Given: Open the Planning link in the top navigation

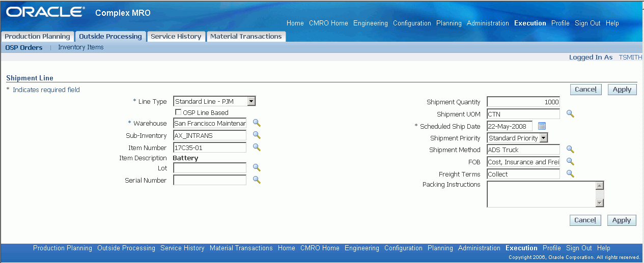Looking at the screenshot, I should 449,23.
